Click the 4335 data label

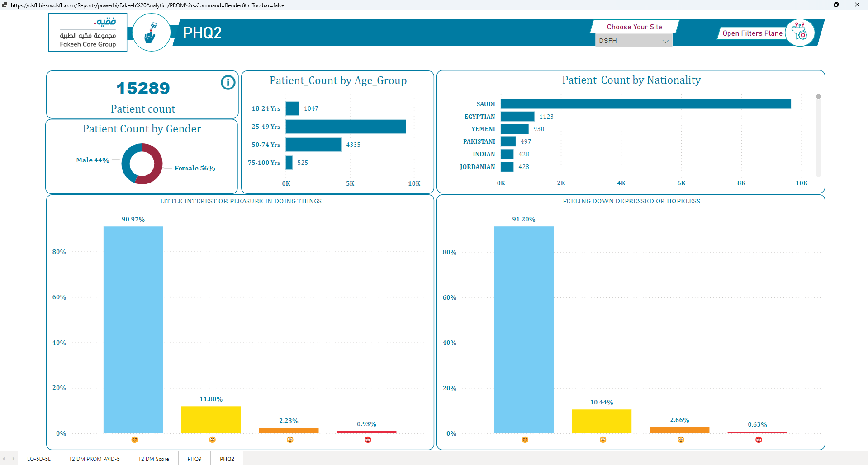coord(353,145)
